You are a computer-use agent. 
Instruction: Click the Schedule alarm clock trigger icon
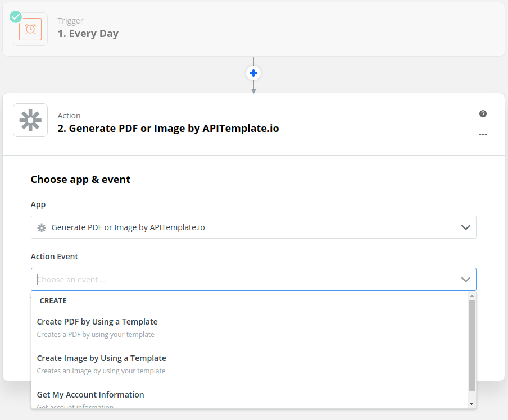(30, 29)
